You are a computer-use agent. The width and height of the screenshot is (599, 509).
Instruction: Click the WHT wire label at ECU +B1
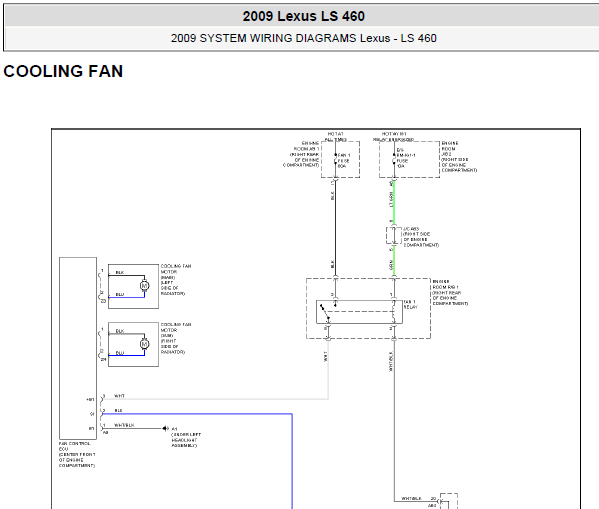pos(119,396)
